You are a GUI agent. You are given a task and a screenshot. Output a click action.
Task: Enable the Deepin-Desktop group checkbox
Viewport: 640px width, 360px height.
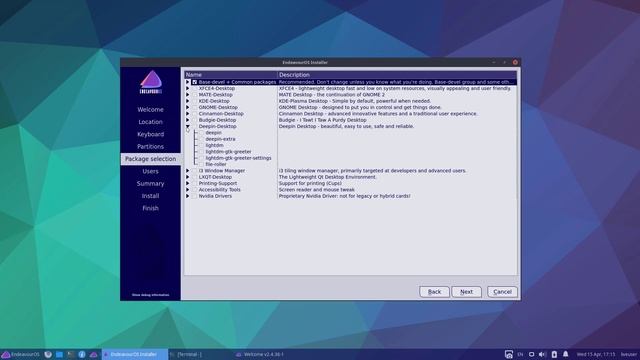coord(195,126)
